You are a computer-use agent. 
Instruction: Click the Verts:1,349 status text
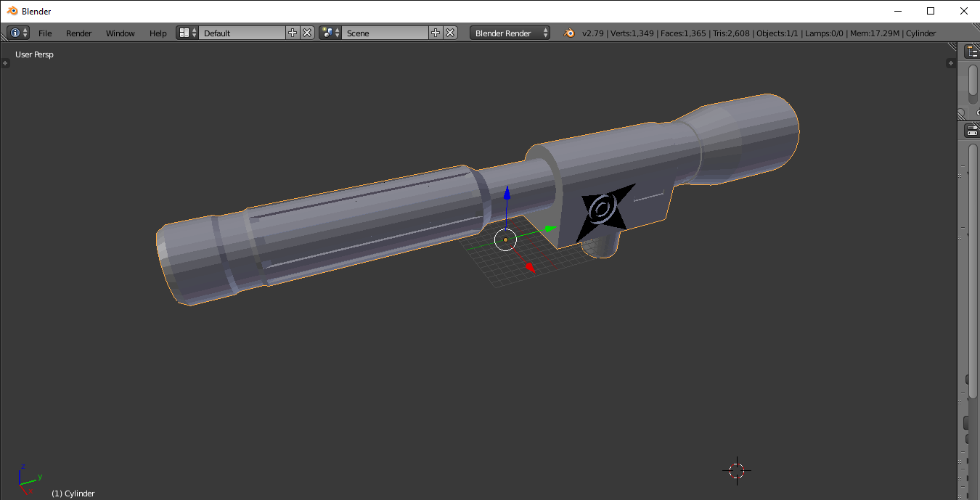[632, 33]
